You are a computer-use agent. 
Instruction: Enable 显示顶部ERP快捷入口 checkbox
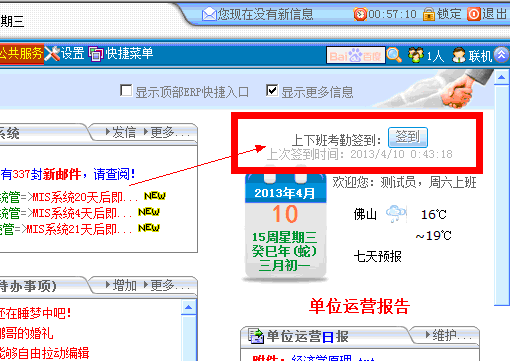pos(126,91)
